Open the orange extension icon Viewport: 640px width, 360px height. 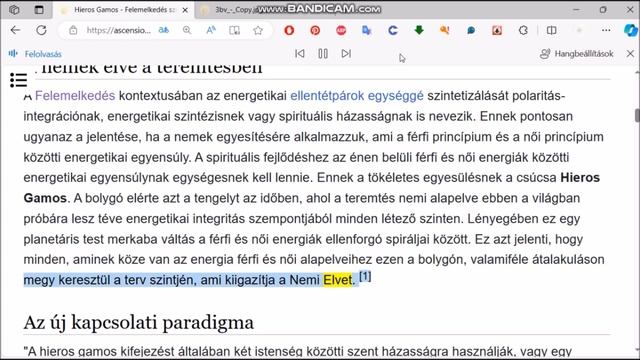[445, 30]
